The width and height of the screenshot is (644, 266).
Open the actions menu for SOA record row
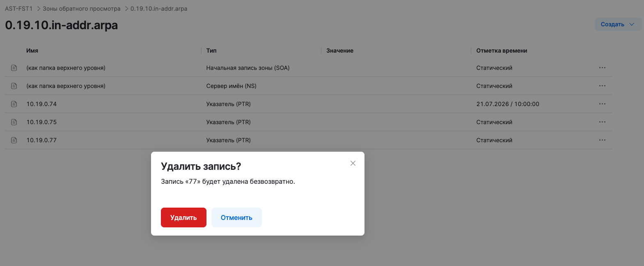602,68
